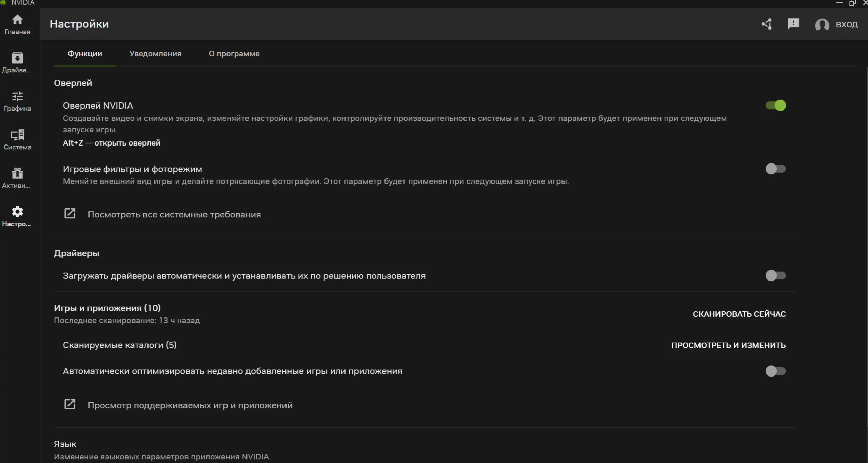This screenshot has height=463, width=868.
Task: Click СКАНИРОВАТЬ СЕЙЧАС button
Action: pos(739,314)
